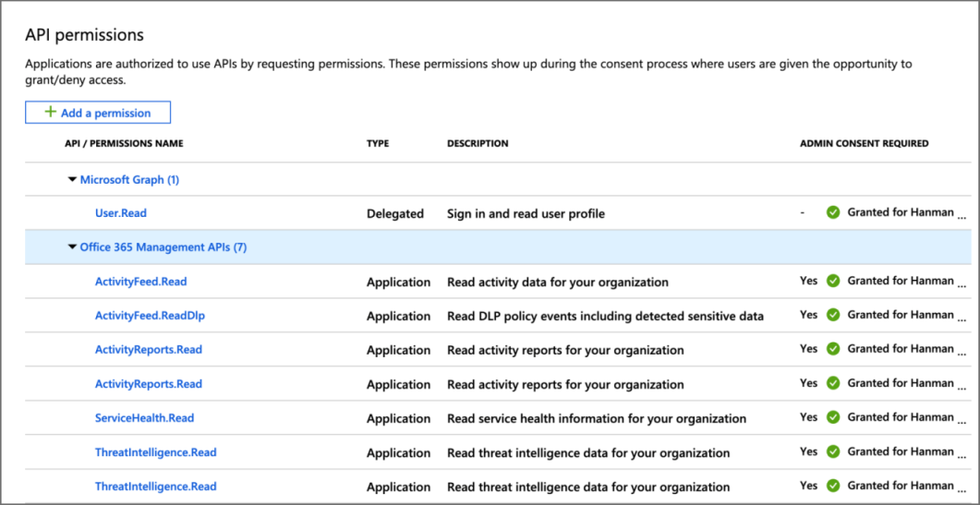Click the Add a permission button
The image size is (980, 505).
98,113
